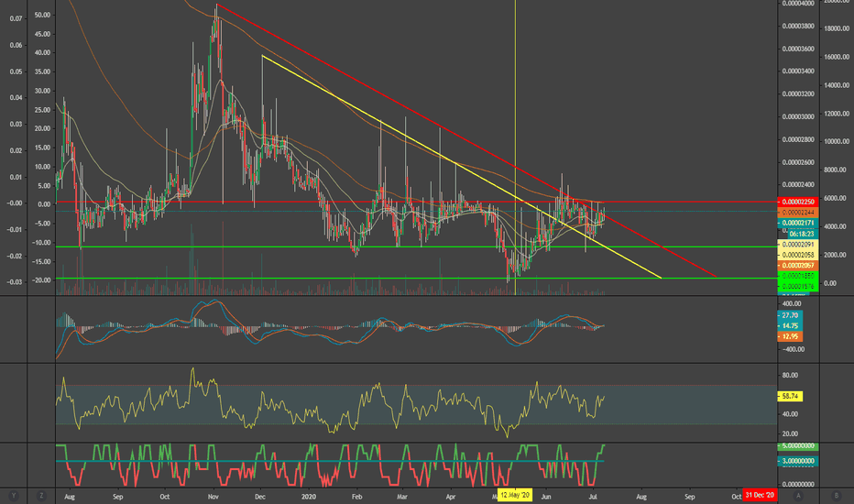Click the 2020 label on the time axis
This screenshot has height=504, width=854.
pyautogui.click(x=308, y=497)
